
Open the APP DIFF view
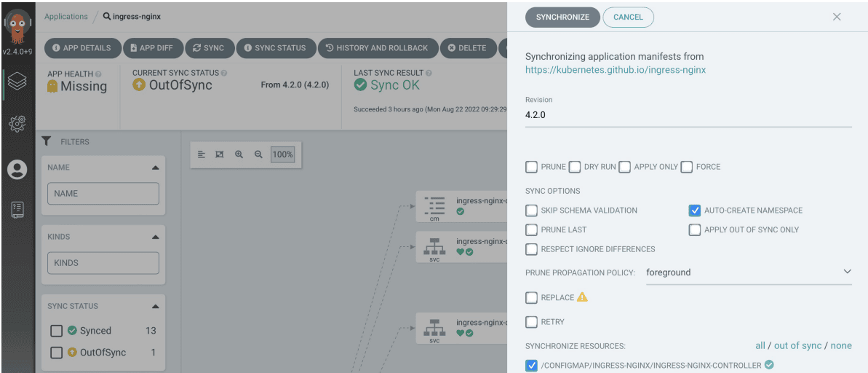[151, 48]
